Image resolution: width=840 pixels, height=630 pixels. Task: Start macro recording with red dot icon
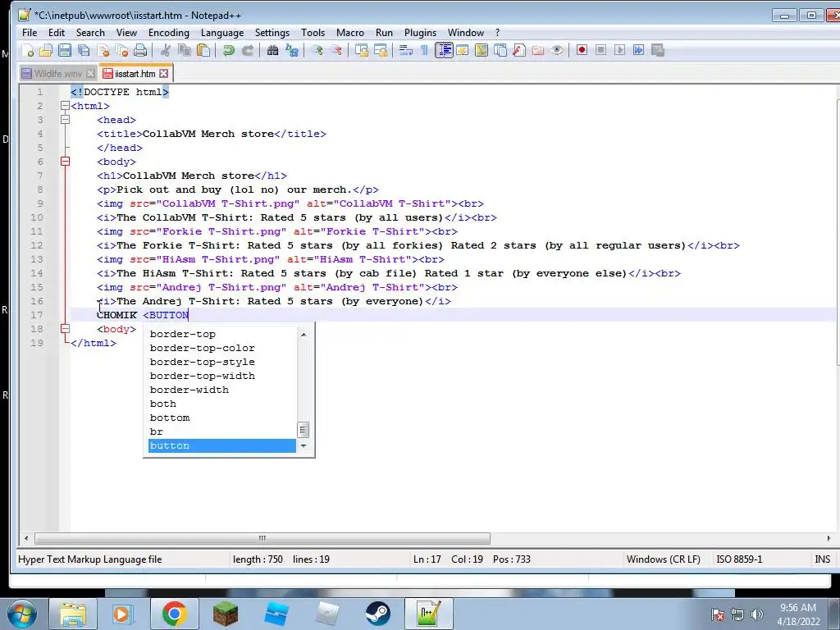point(582,50)
